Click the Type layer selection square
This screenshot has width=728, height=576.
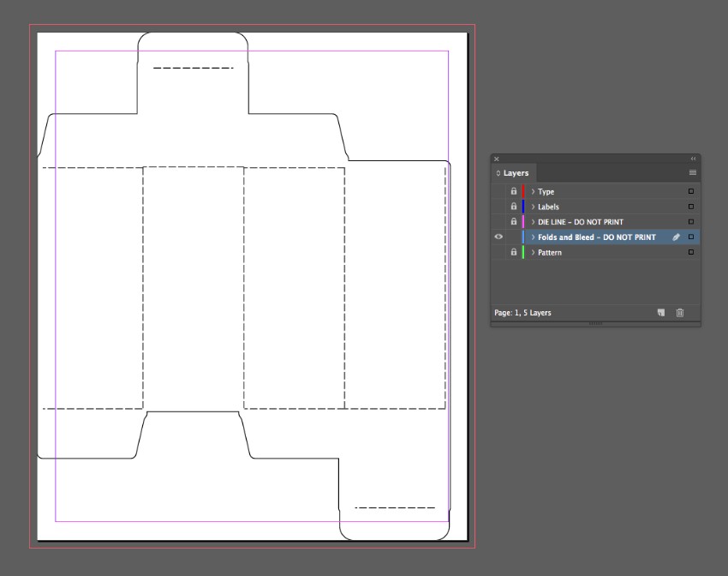point(691,192)
